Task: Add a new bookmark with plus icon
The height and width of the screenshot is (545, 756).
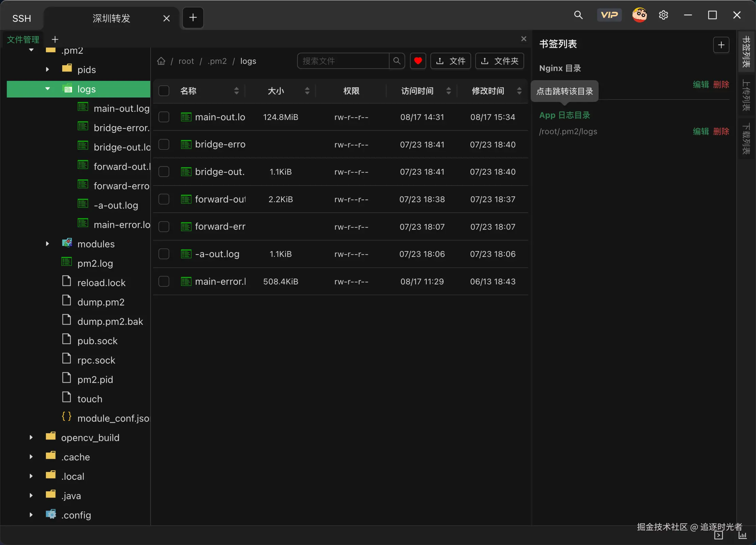Action: 721,45
